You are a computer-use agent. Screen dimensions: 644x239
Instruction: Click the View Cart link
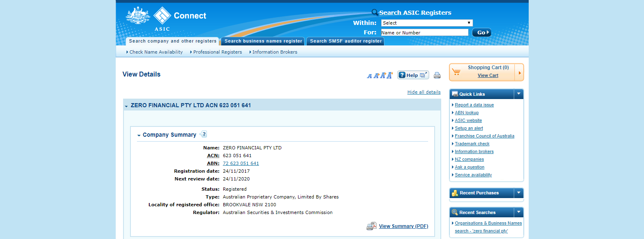pyautogui.click(x=488, y=75)
